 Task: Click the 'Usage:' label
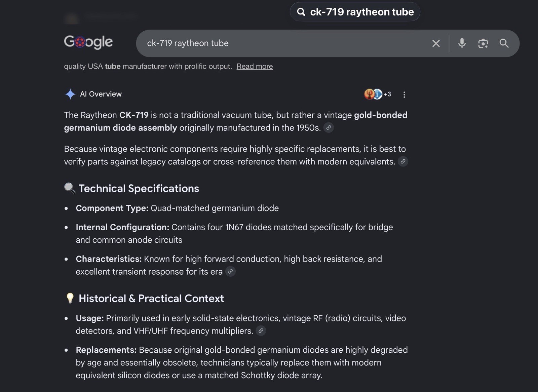90,318
